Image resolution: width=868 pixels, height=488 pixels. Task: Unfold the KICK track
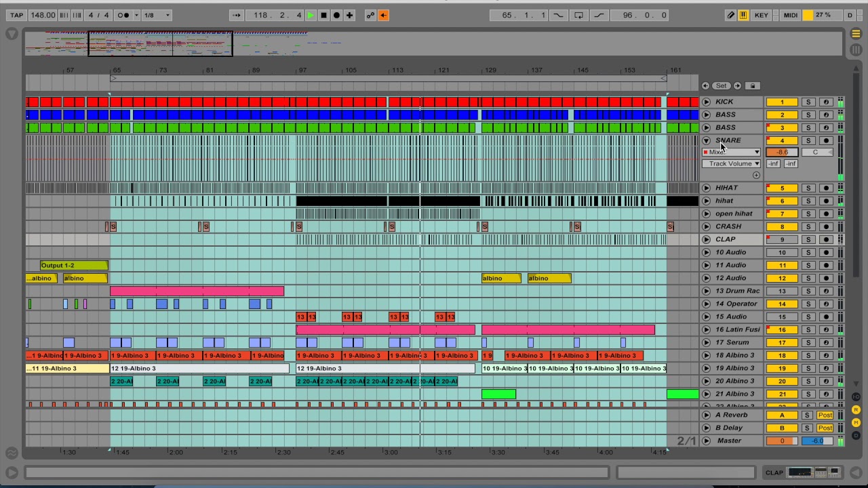[x=706, y=102]
